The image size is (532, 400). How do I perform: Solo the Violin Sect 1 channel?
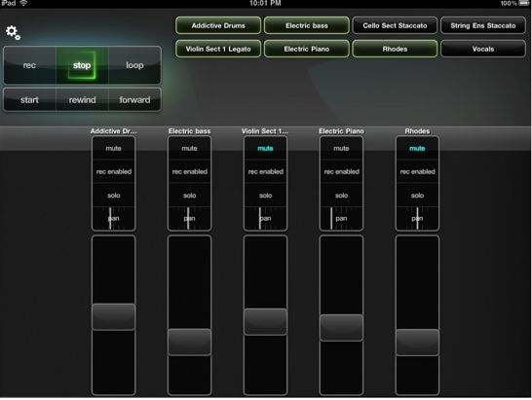pyautogui.click(x=265, y=196)
